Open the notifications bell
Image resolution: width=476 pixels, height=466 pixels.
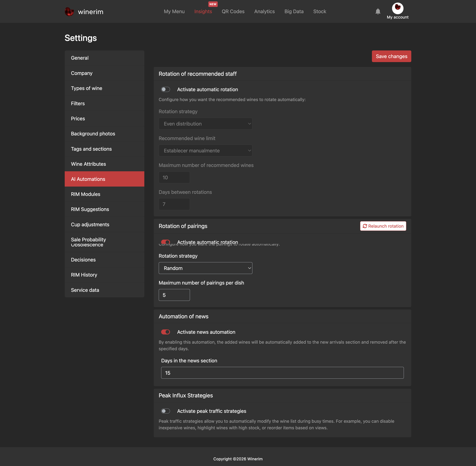tap(378, 11)
